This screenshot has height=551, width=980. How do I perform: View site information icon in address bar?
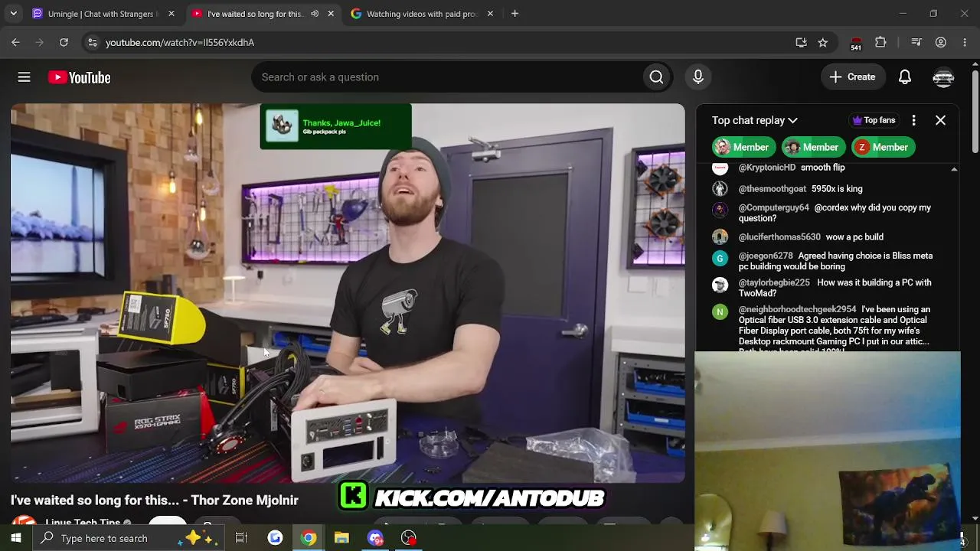[x=92, y=43]
